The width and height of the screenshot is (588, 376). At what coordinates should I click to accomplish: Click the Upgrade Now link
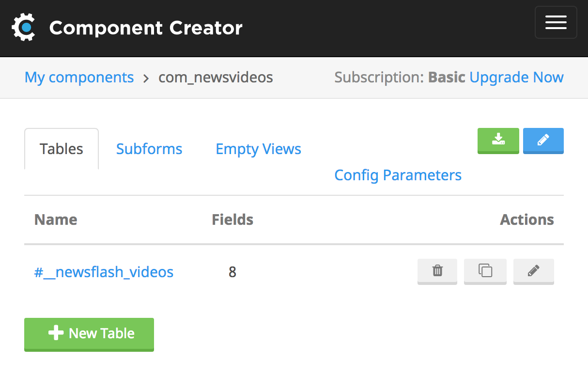(516, 78)
